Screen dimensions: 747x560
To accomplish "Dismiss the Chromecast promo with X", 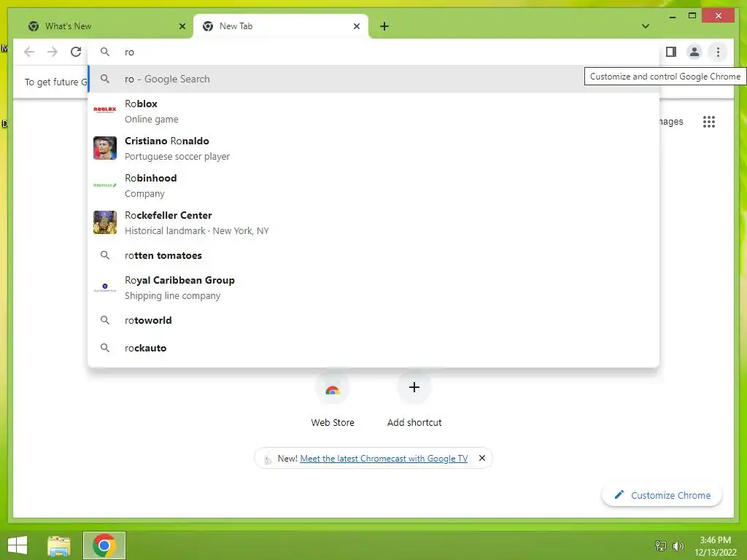I will click(482, 458).
